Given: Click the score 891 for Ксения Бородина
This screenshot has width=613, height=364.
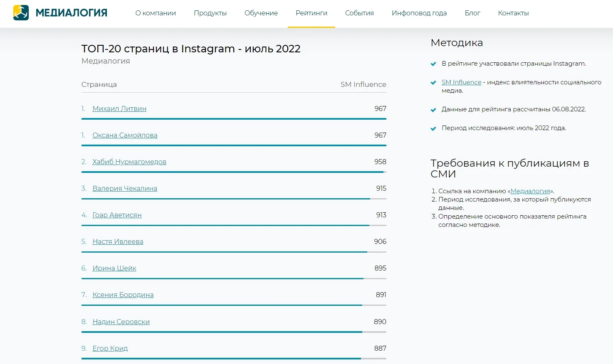Looking at the screenshot, I should click(x=381, y=295).
